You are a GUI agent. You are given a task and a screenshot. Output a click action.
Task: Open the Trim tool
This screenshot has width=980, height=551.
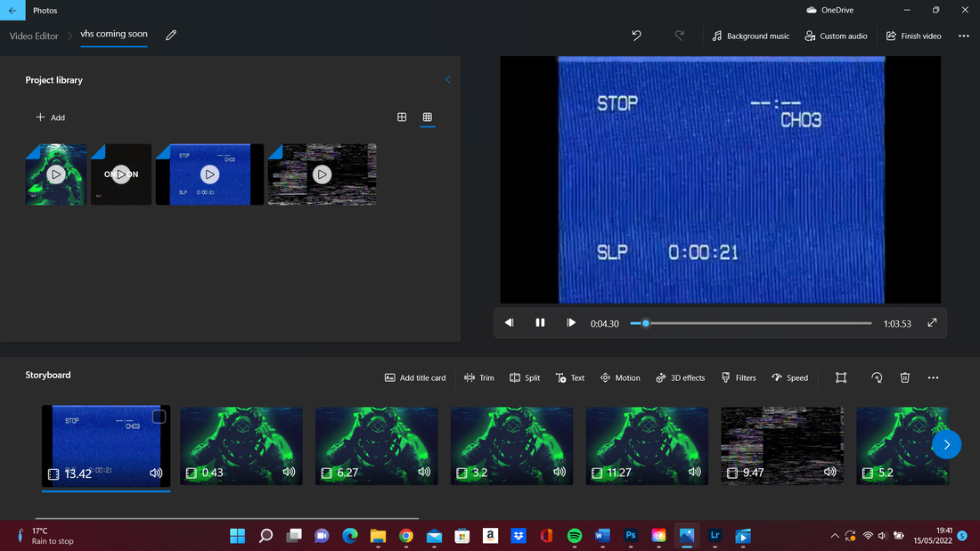point(479,378)
